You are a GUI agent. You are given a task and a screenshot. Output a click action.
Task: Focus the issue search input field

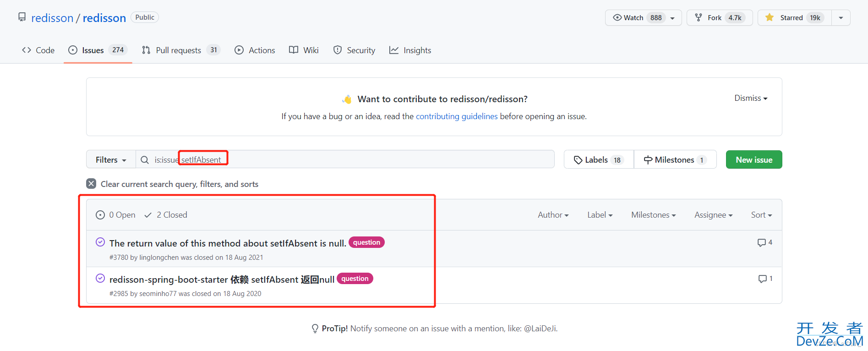coord(345,159)
